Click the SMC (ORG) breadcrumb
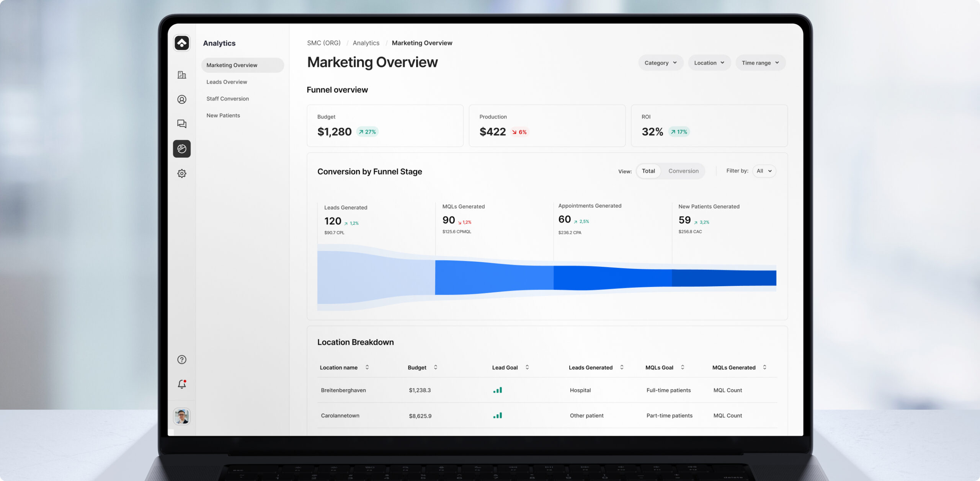 tap(323, 43)
